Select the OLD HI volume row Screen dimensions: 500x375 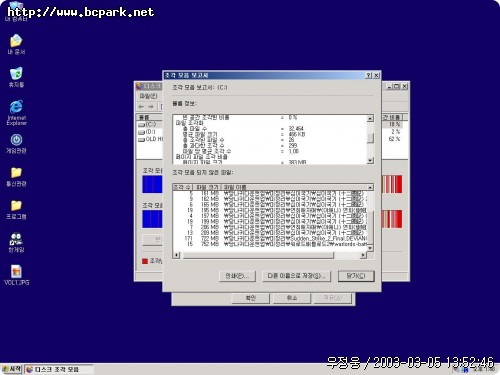(x=150, y=139)
